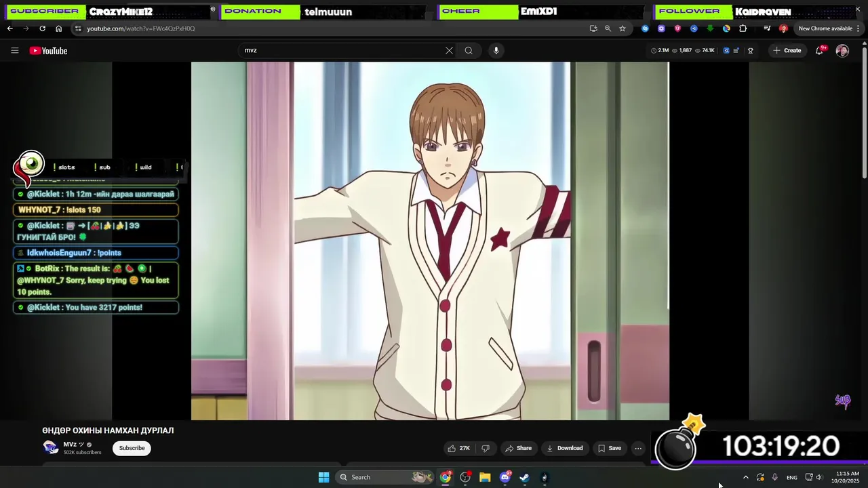Show hidden system tray icons chevron
This screenshot has width=868, height=488.
point(746,477)
